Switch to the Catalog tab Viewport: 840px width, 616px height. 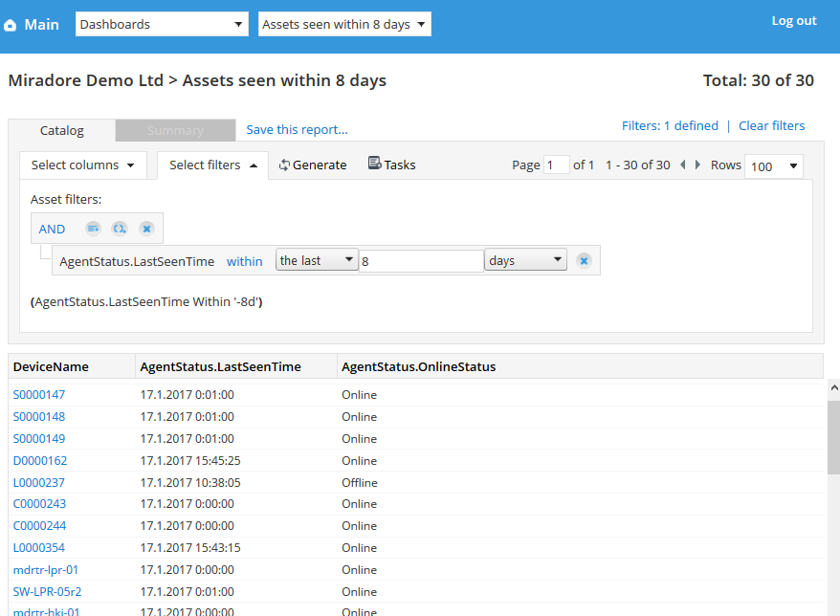click(x=61, y=131)
